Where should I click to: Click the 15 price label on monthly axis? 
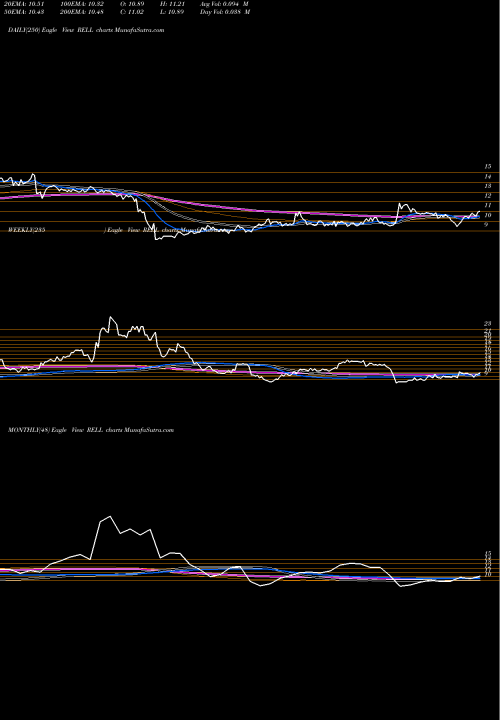click(488, 554)
